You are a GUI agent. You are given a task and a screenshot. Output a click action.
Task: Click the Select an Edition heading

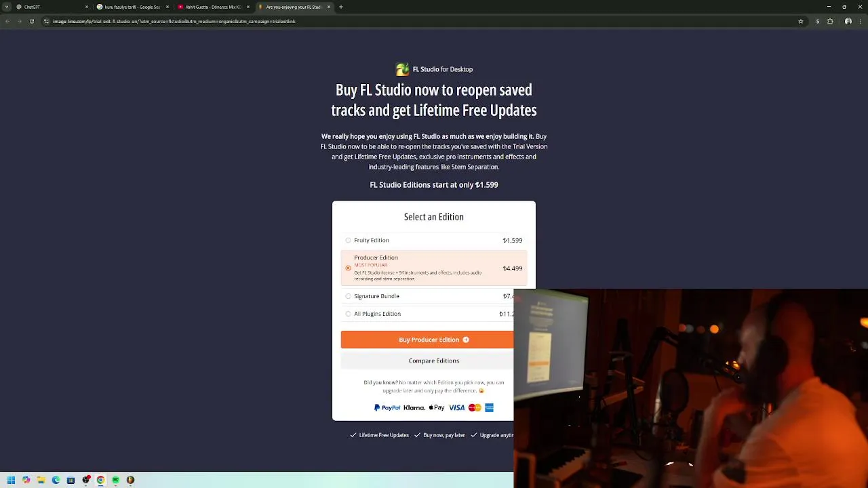click(434, 217)
